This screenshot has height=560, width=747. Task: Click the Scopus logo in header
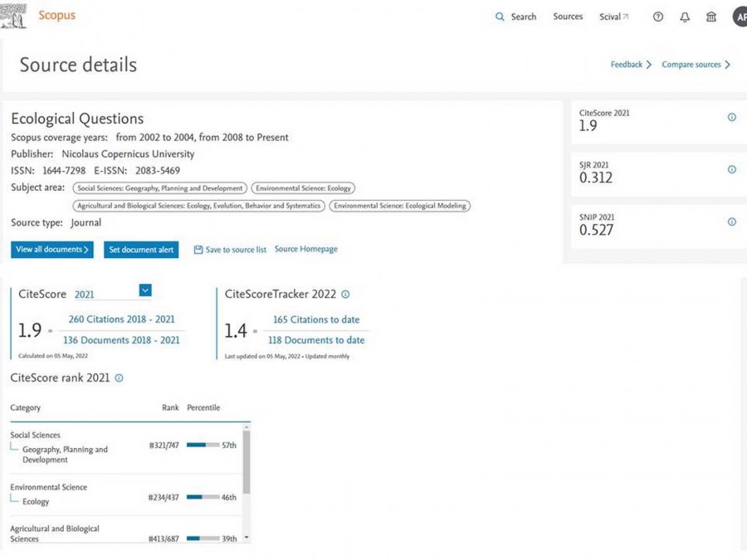tap(56, 16)
